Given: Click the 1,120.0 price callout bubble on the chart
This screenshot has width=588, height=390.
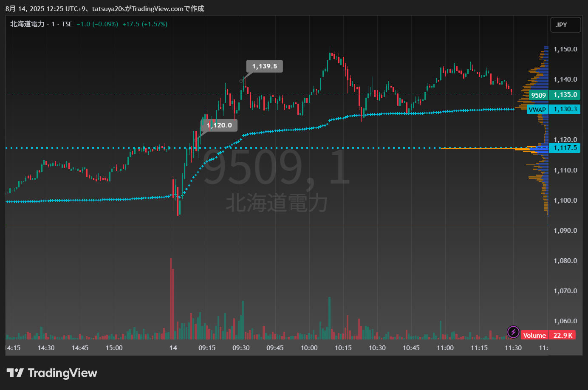Looking at the screenshot, I should [x=219, y=125].
